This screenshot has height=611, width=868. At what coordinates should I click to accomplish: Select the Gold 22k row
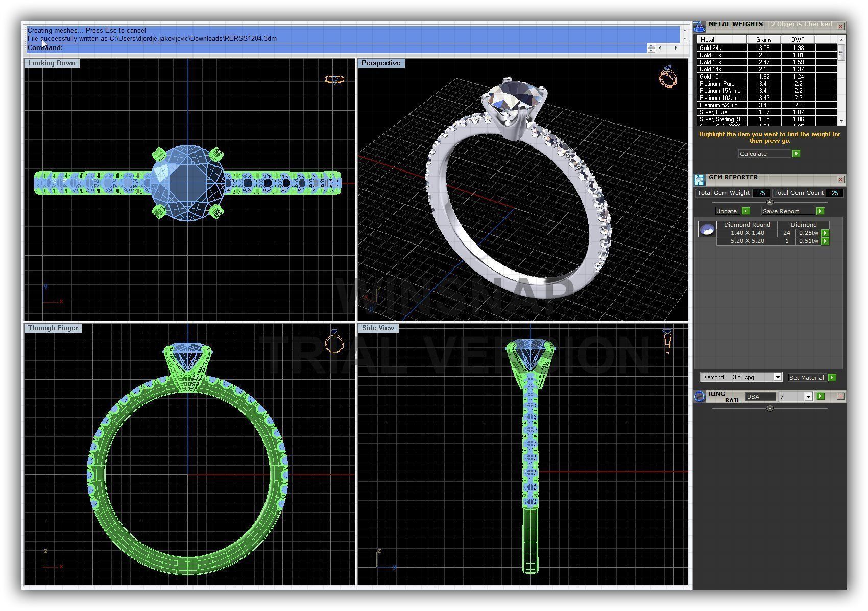tap(767, 55)
